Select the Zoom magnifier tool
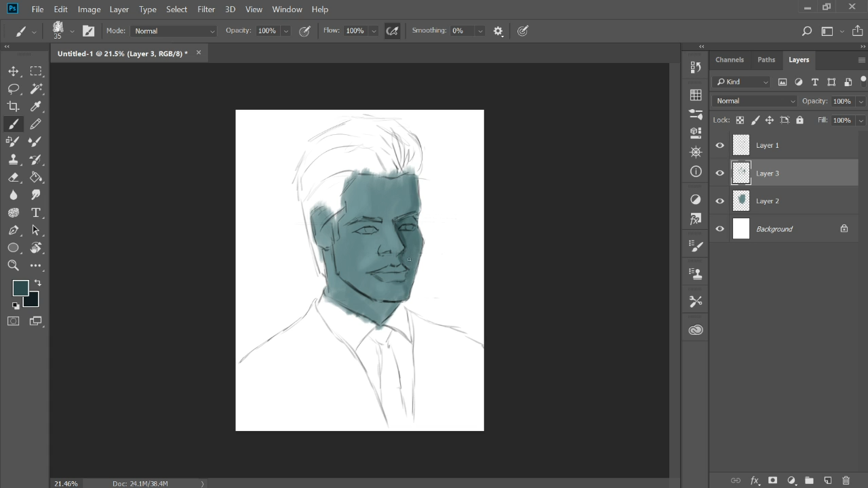The image size is (868, 488). (x=14, y=266)
